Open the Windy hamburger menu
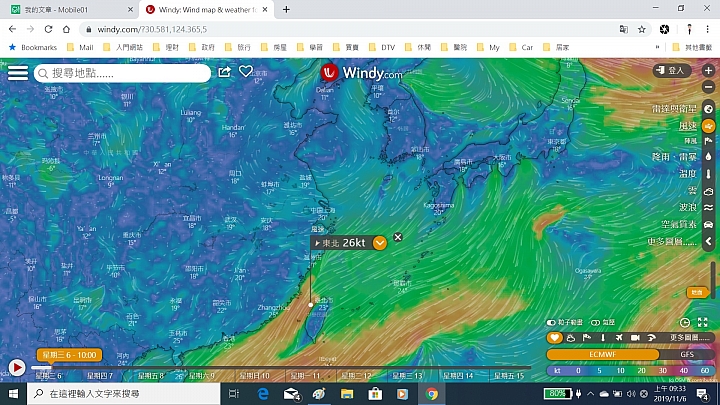Screen dimensions: 720x405 (18, 73)
